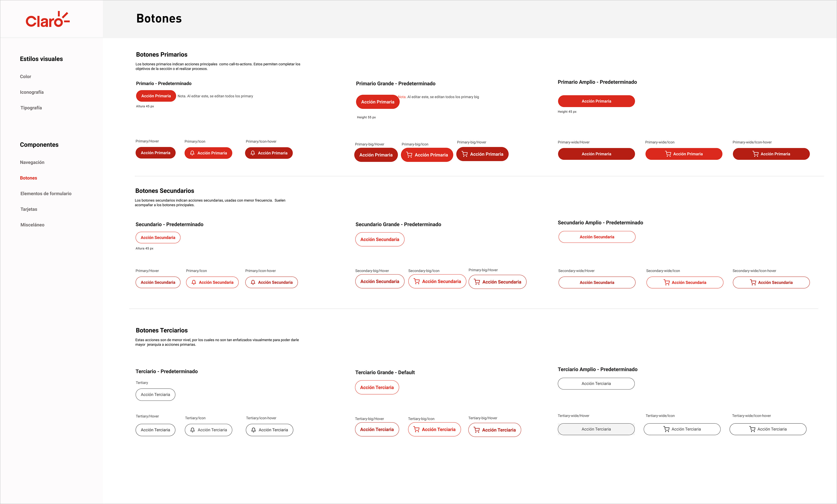The height and width of the screenshot is (504, 837).
Task: Open Iconografía in the sidebar
Action: tap(32, 92)
